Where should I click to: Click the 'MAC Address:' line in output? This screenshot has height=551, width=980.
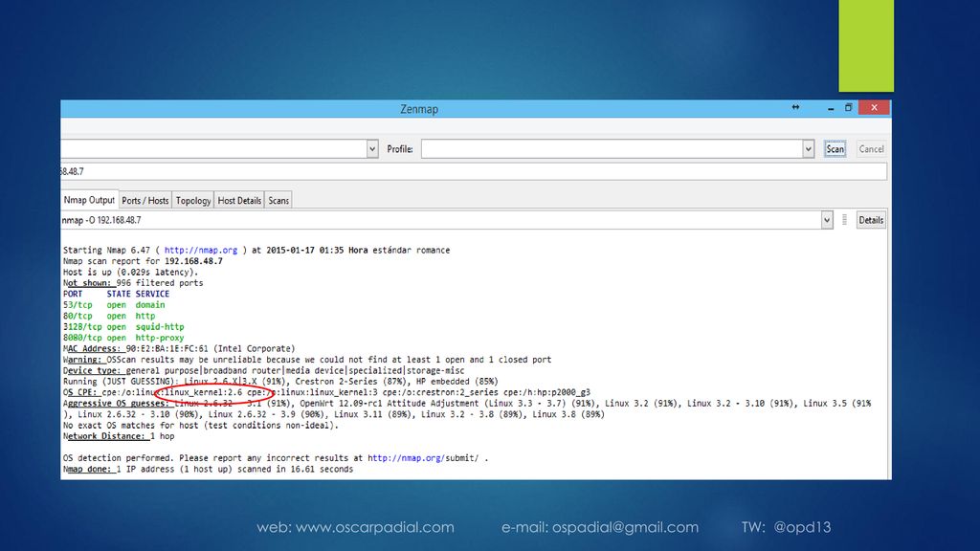[x=179, y=348]
